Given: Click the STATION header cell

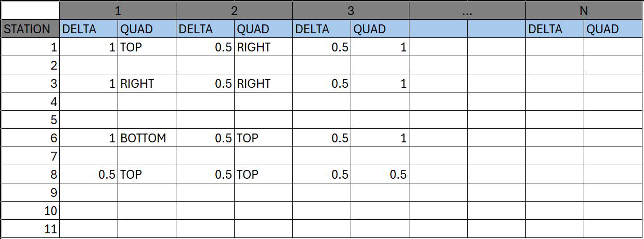Looking at the screenshot, I should tap(30, 29).
